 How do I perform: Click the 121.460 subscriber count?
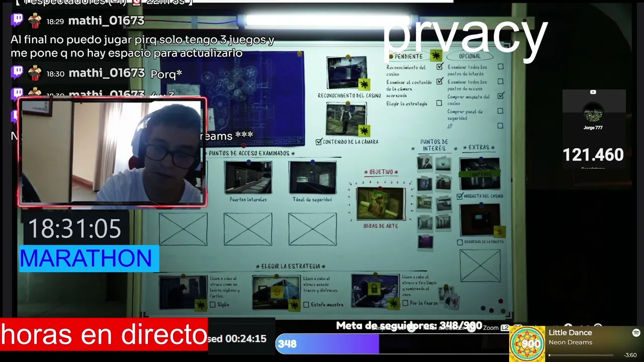(x=593, y=155)
